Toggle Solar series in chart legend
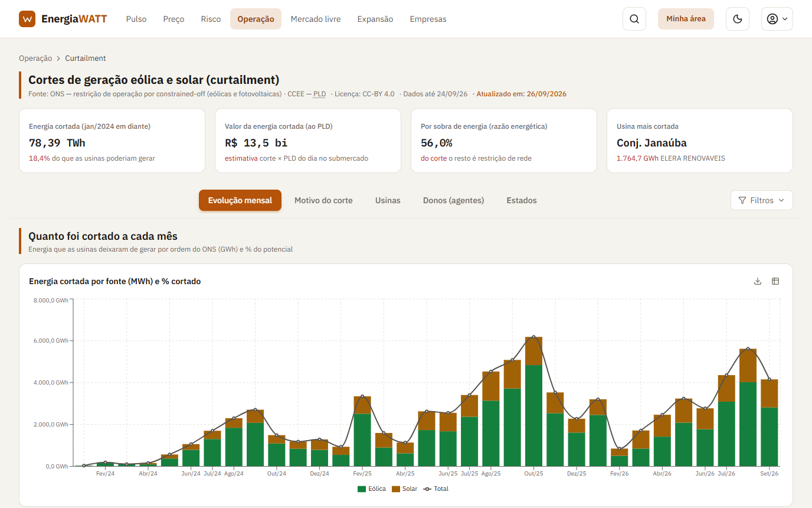 pyautogui.click(x=404, y=489)
